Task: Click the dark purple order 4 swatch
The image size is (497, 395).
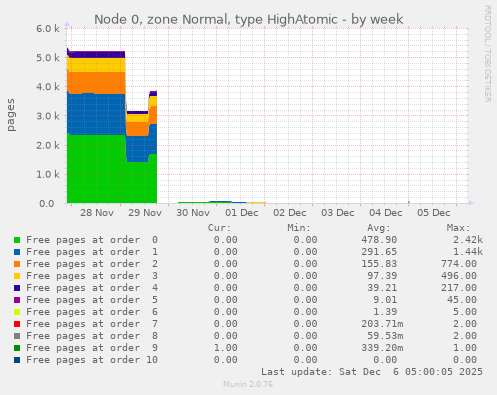Action: [x=17, y=288]
